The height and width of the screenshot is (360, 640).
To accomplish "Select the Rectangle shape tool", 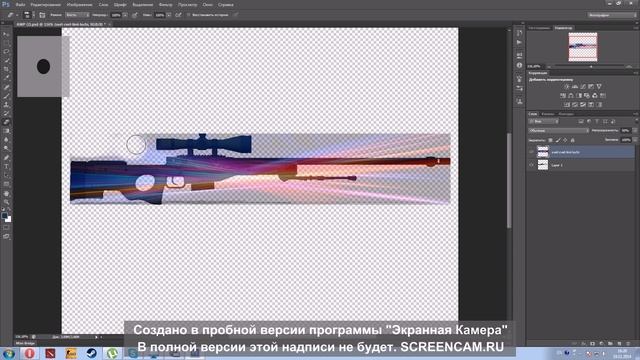I will pos(6,184).
